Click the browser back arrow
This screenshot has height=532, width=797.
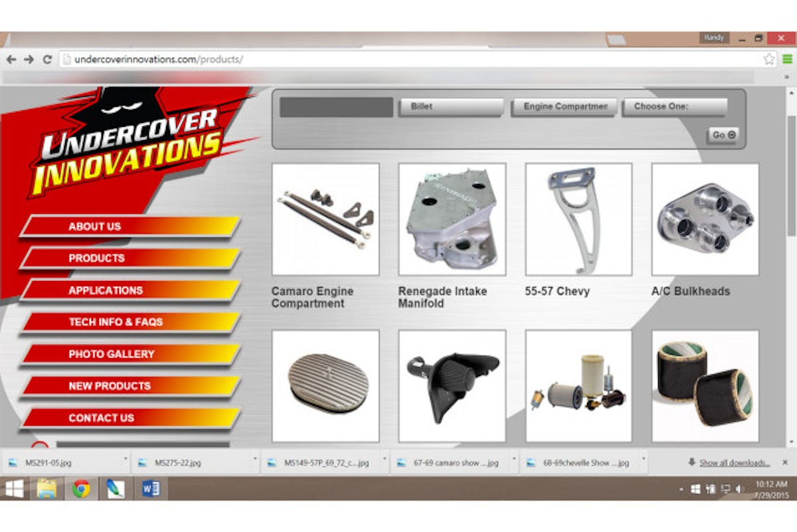click(x=9, y=58)
